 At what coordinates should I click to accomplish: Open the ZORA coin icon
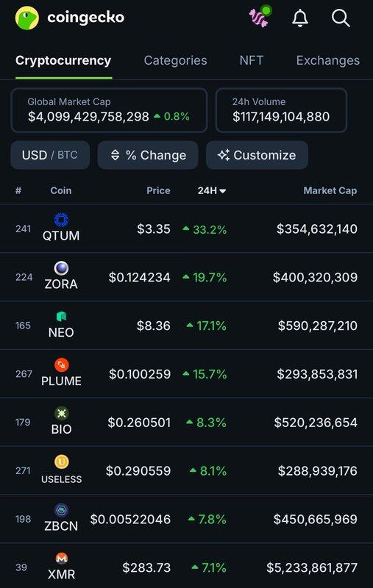click(x=61, y=268)
